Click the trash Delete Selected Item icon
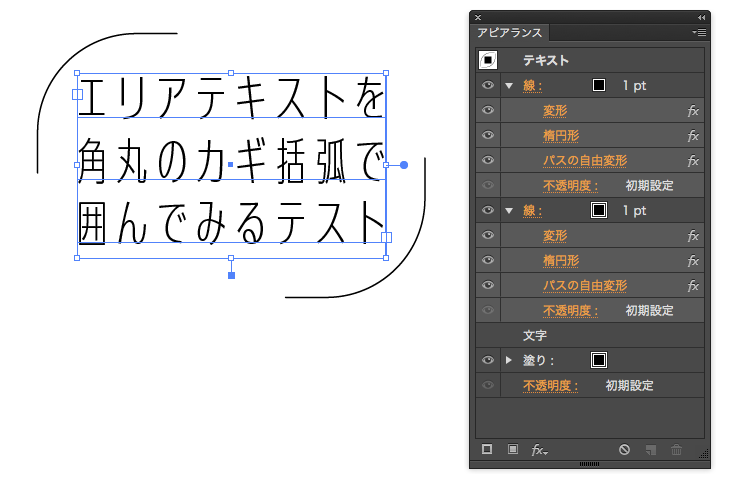Image resolution: width=733 pixels, height=497 pixels. coord(676,450)
